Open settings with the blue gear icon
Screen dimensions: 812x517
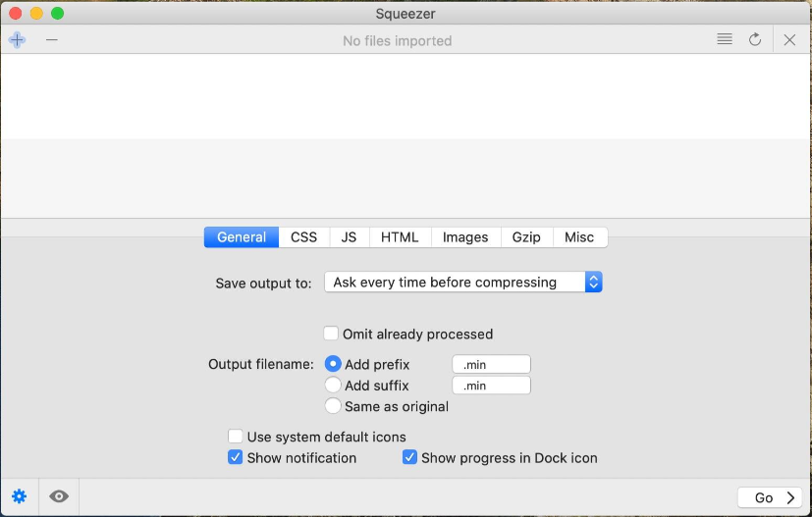tap(20, 496)
